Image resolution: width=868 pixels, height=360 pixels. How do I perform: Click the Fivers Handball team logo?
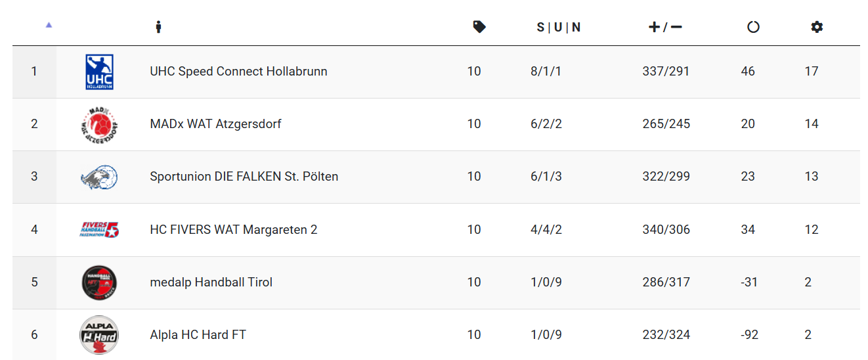point(99,229)
